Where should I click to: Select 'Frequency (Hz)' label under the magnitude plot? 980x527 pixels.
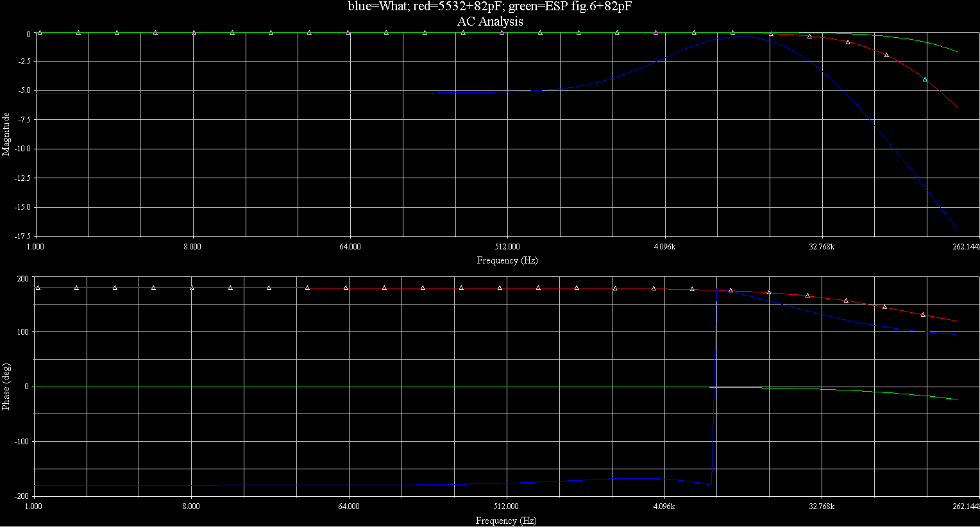(x=507, y=260)
